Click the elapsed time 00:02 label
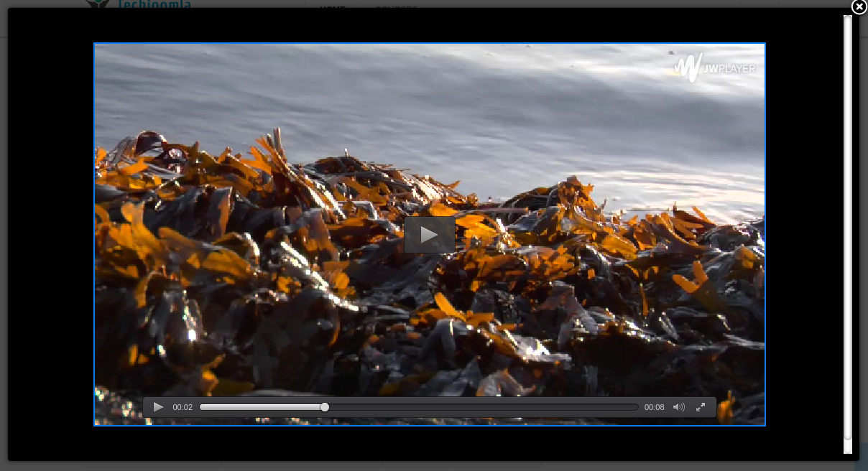The height and width of the screenshot is (471, 868). pos(183,407)
